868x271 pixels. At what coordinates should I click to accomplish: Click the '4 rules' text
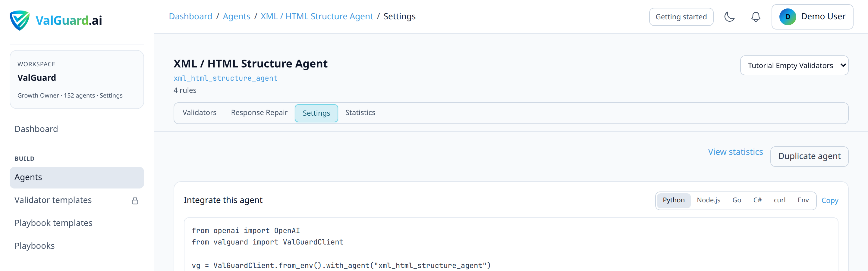coord(185,90)
